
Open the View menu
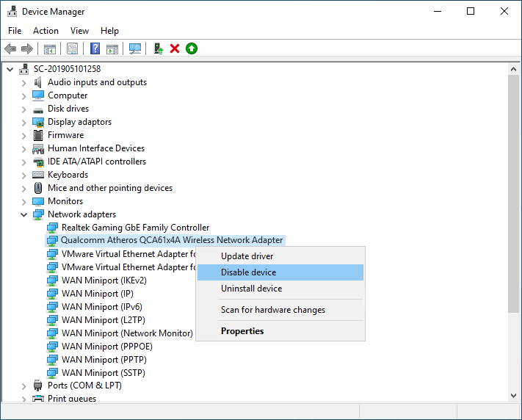tap(79, 31)
